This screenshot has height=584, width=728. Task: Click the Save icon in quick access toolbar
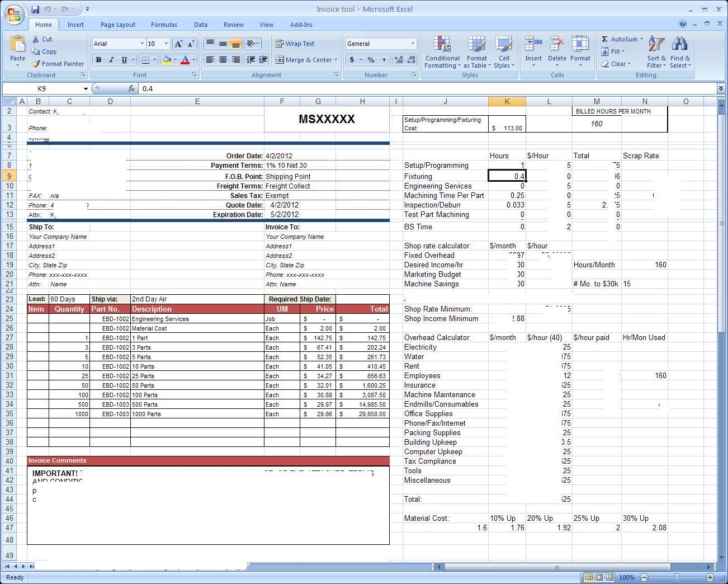[35, 10]
